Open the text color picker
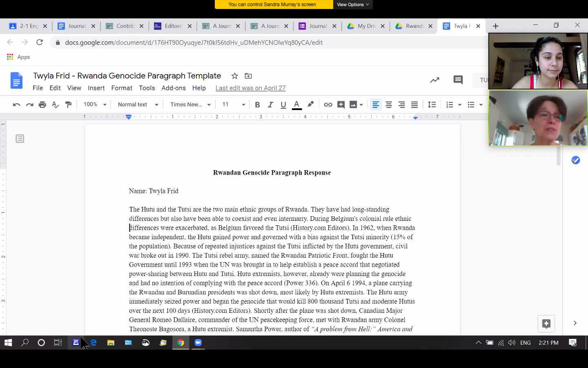588x368 pixels. [297, 105]
